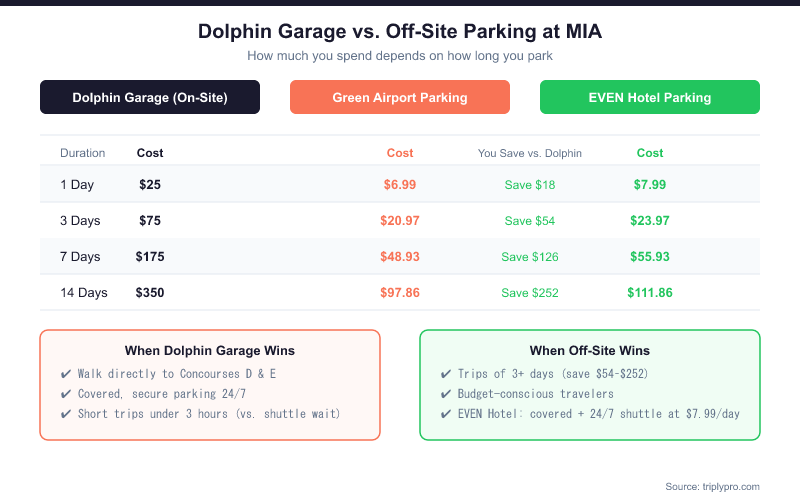The width and height of the screenshot is (800, 500).
Task: Click the You Save vs. Dolphin header
Action: coord(530,153)
